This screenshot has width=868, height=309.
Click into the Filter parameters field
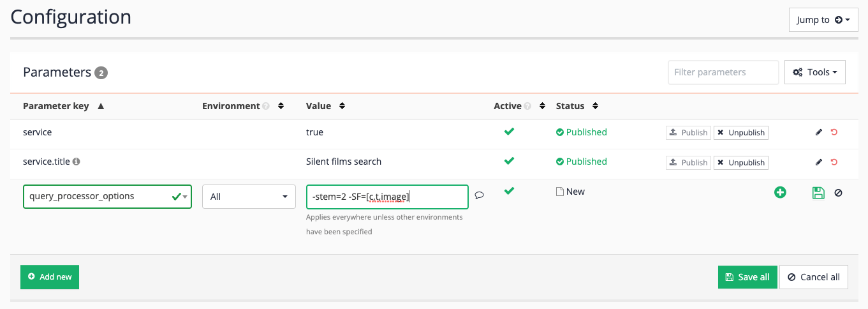coord(723,72)
